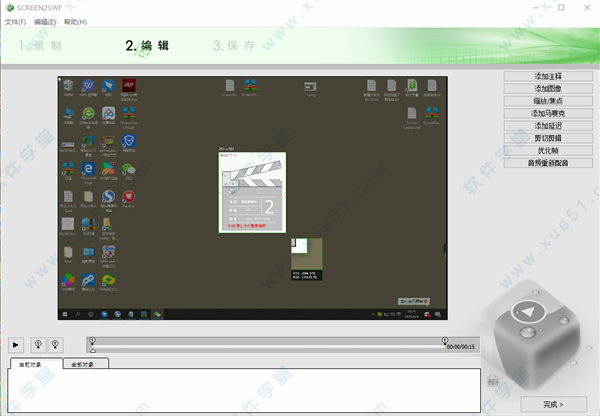The width and height of the screenshot is (600, 416).
Task: Open the 文件(F) menu
Action: click(15, 21)
